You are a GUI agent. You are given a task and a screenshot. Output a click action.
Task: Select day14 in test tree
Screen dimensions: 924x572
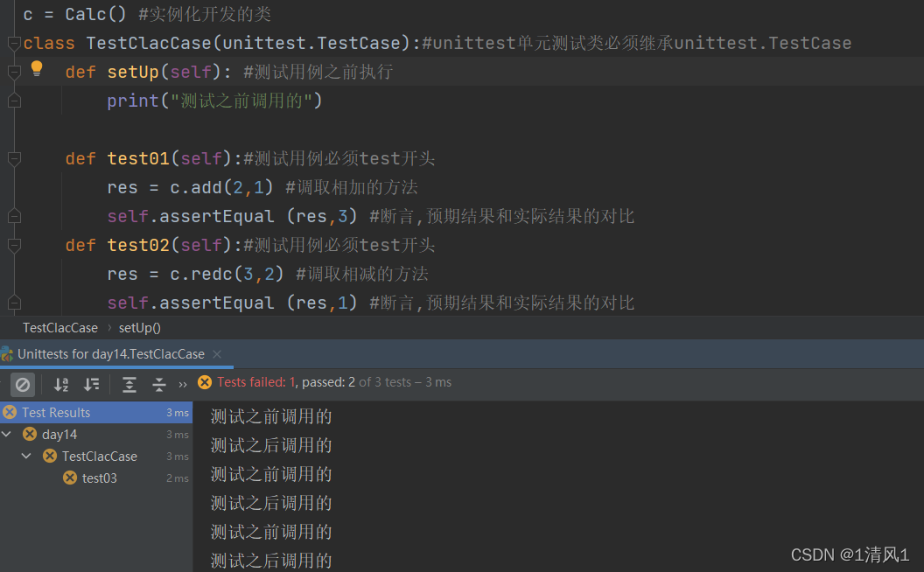59,434
